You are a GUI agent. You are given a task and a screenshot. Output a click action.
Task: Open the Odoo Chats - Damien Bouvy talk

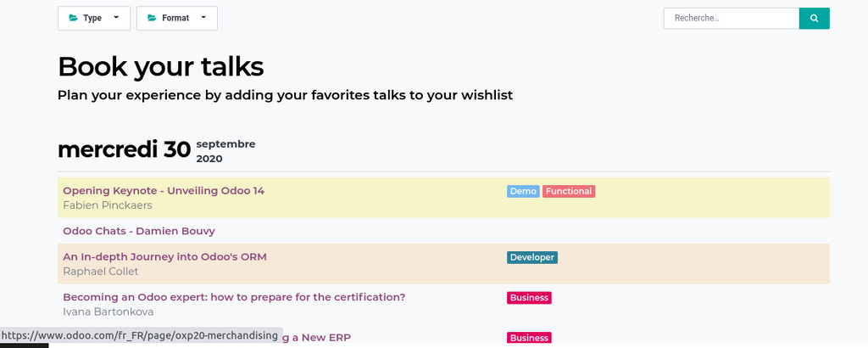pyautogui.click(x=139, y=231)
